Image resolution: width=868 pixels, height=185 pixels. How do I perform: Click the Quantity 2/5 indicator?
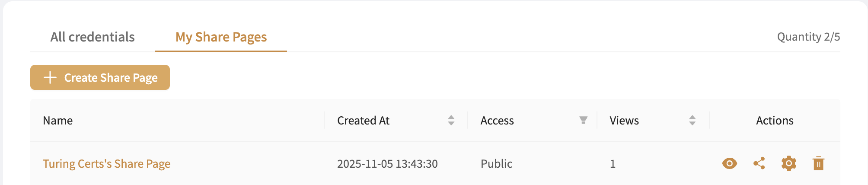click(808, 37)
